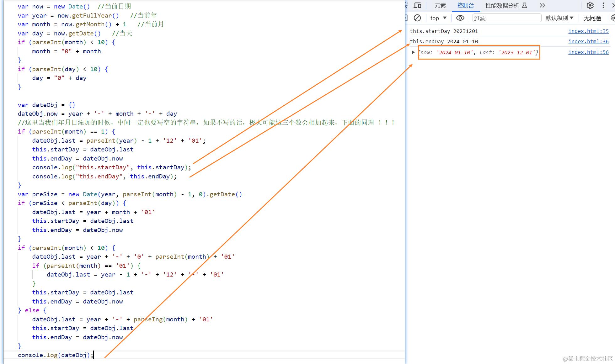This screenshot has height=364, width=615.
Task: Toggle console sidebar panel icon
Action: [406, 18]
